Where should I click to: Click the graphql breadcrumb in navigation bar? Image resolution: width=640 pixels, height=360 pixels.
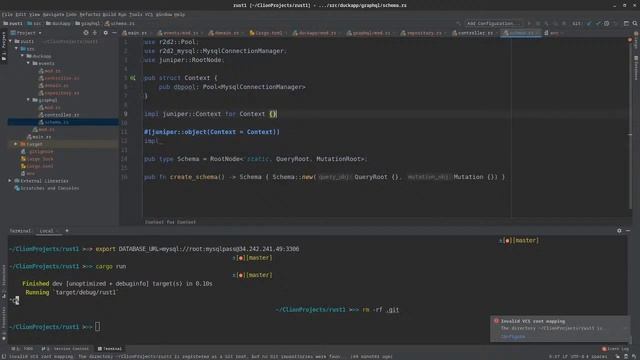tap(87, 24)
